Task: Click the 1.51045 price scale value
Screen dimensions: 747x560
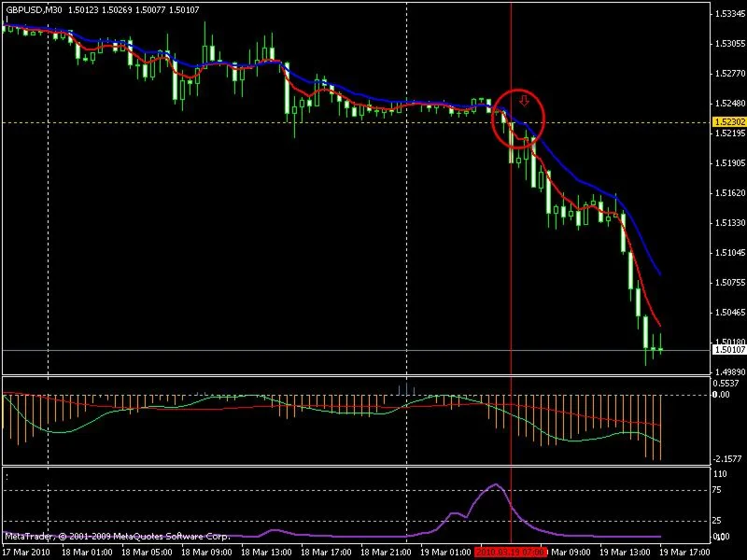Action: click(730, 253)
